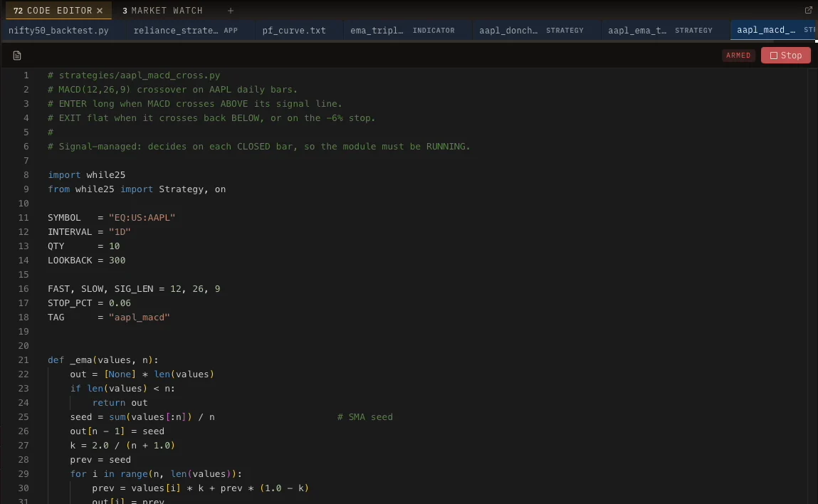The width and height of the screenshot is (818, 504).
Task: Click the for i in range loop line
Action: (156, 473)
